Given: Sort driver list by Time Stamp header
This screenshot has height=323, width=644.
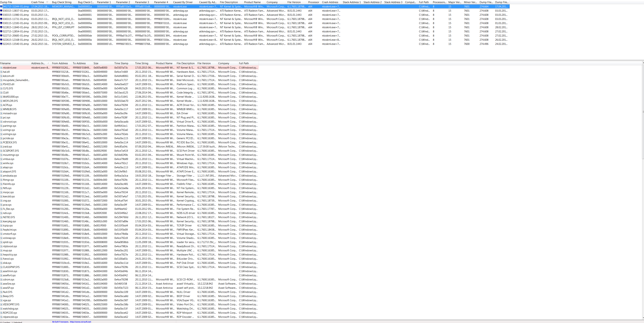Looking at the screenshot, I should [x=121, y=63].
